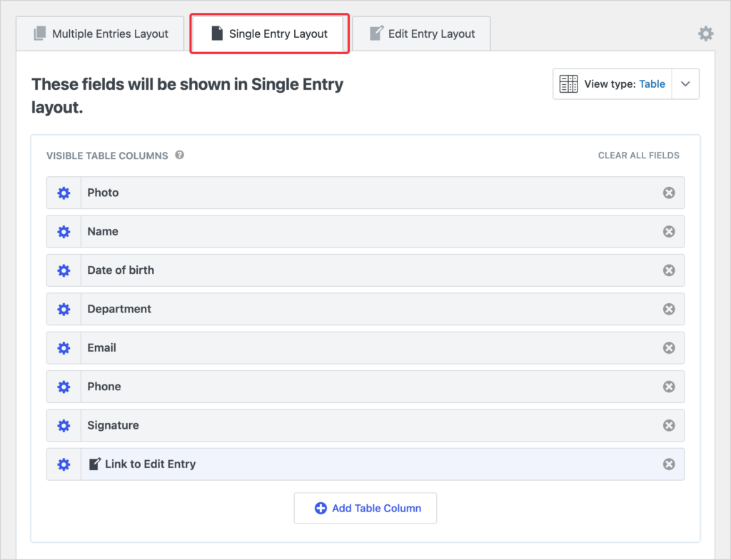This screenshot has height=560, width=731.
Task: Select the Phone field label
Action: 104,387
